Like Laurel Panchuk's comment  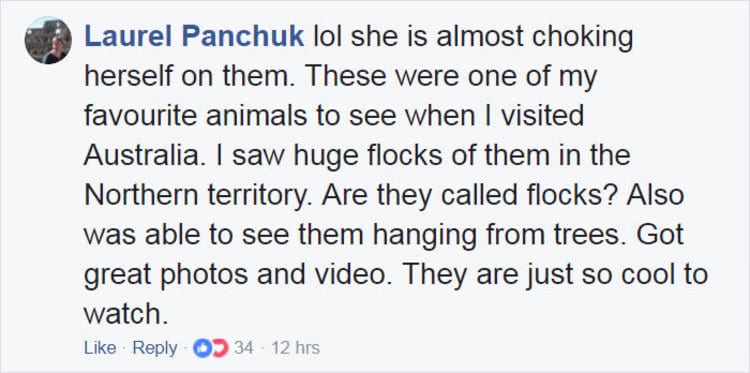click(x=100, y=348)
